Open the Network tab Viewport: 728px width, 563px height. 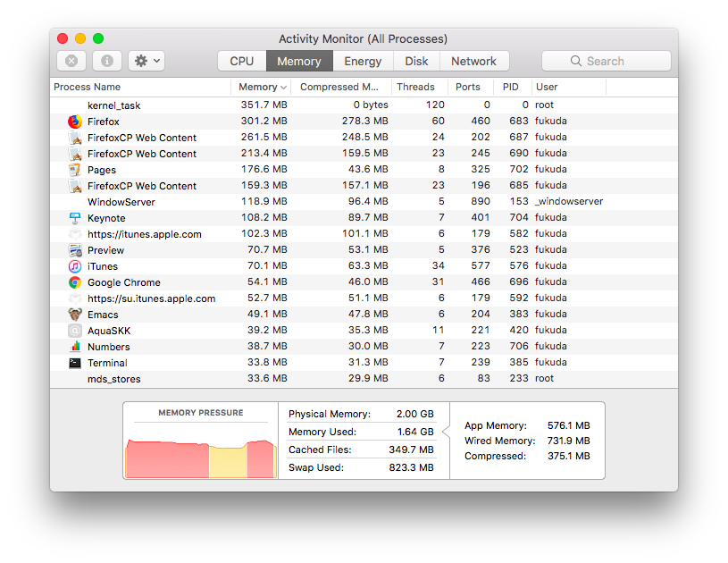coord(474,61)
